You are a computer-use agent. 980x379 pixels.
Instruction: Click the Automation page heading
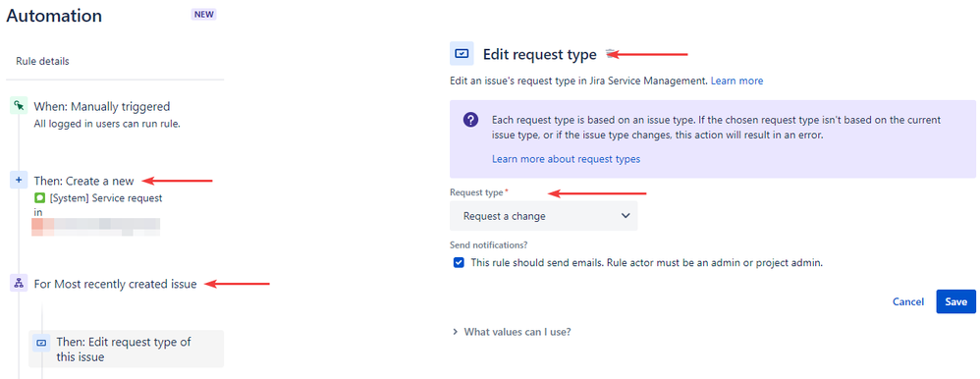pos(54,16)
